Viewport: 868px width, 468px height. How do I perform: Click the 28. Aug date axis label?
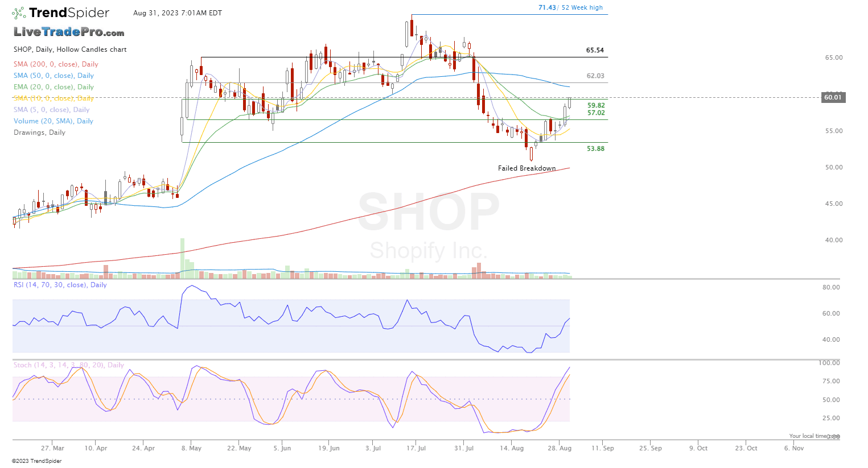[x=560, y=448]
